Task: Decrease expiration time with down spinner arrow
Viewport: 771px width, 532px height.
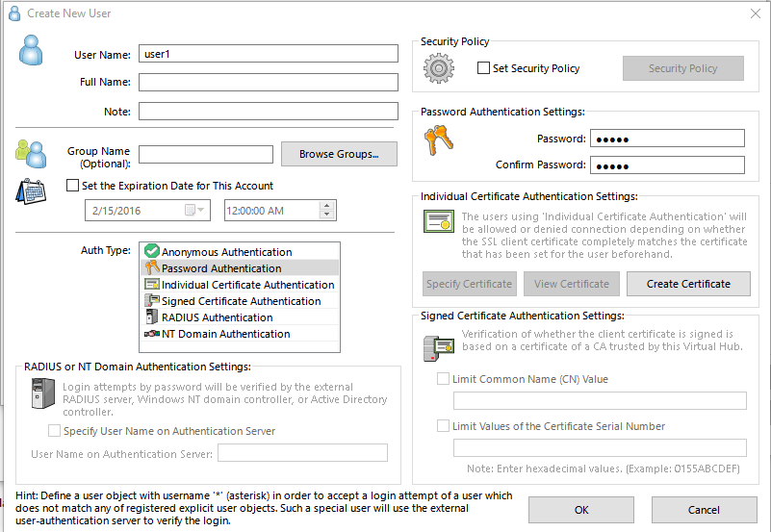Action: (327, 215)
